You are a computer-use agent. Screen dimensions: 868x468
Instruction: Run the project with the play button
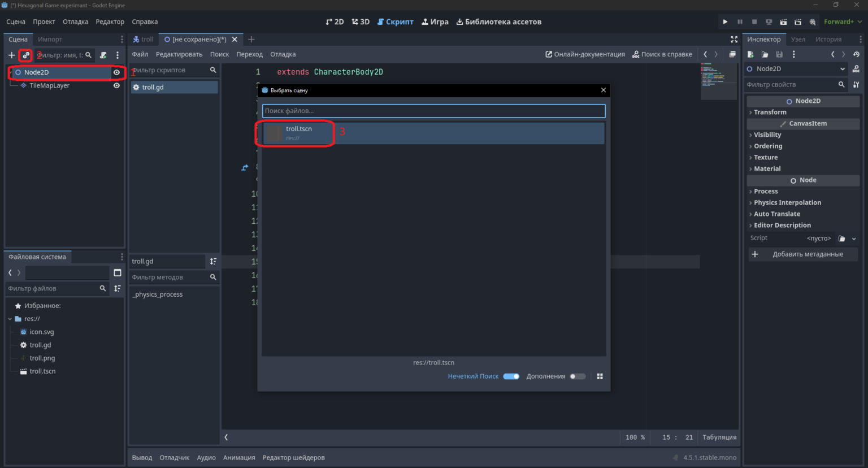click(x=725, y=22)
